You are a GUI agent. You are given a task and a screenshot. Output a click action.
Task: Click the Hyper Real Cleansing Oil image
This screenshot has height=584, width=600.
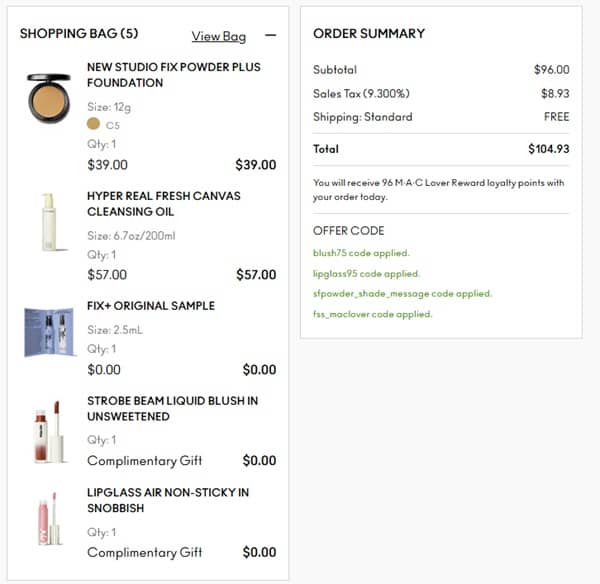click(x=48, y=221)
